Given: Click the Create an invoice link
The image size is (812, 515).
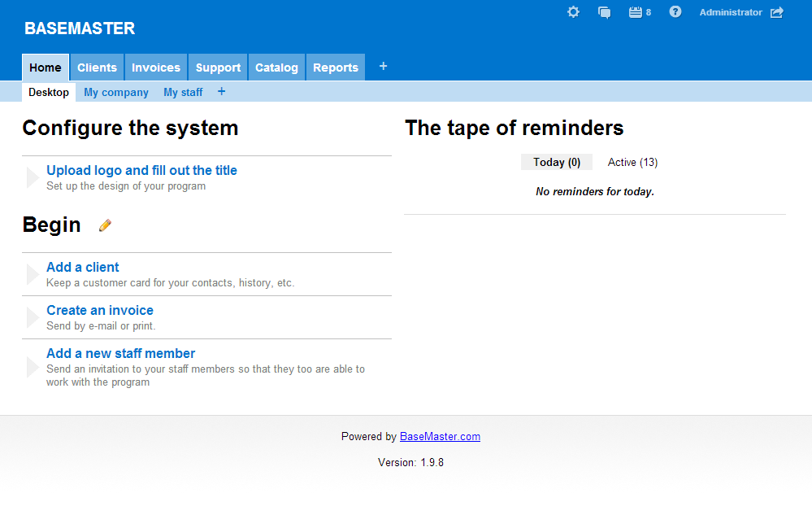Looking at the screenshot, I should 100,310.
